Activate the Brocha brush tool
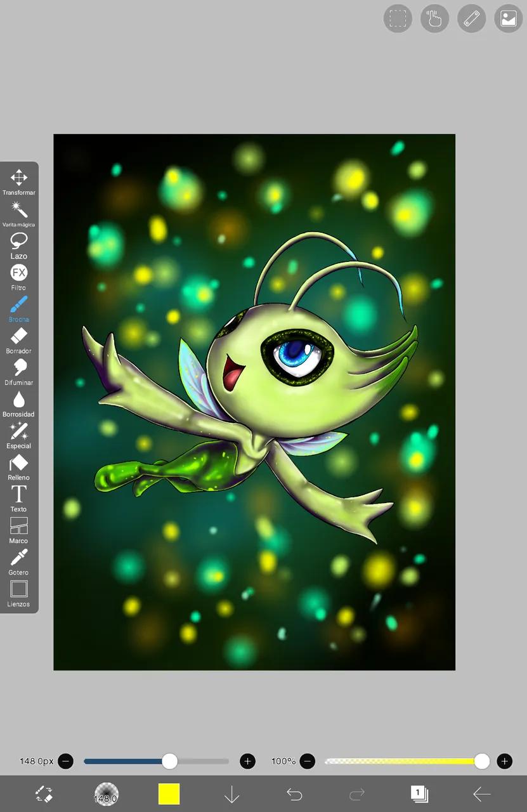The width and height of the screenshot is (527, 812). click(x=19, y=309)
